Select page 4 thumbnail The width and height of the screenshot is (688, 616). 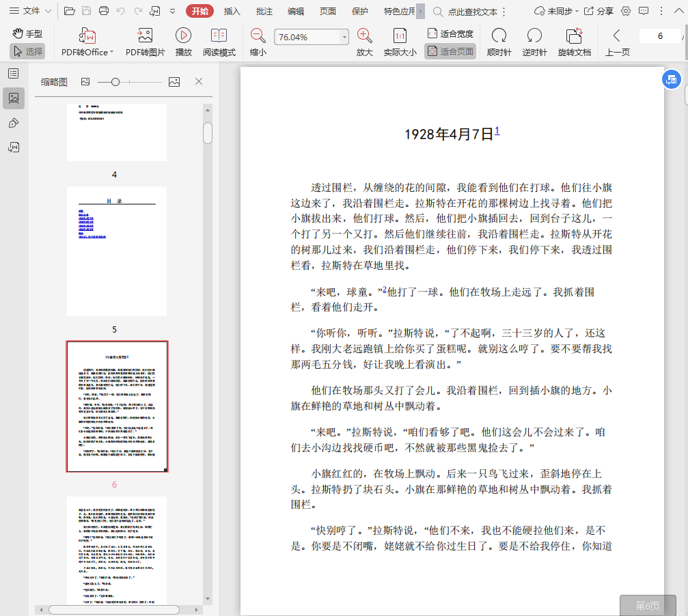117,132
